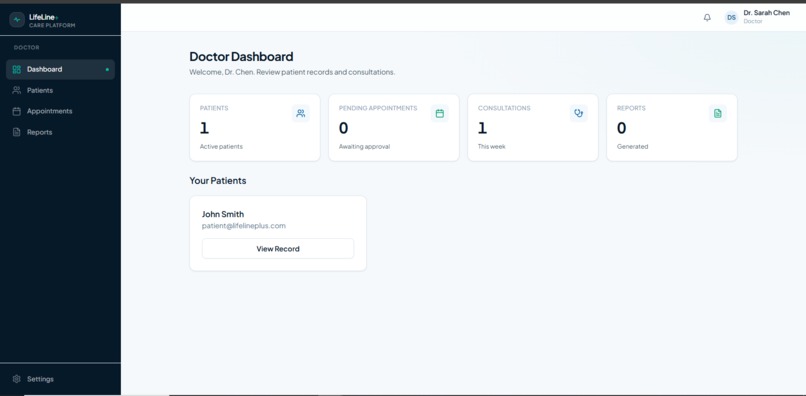This screenshot has height=396, width=806.
Task: Open Appointments menu item
Action: coord(60,111)
